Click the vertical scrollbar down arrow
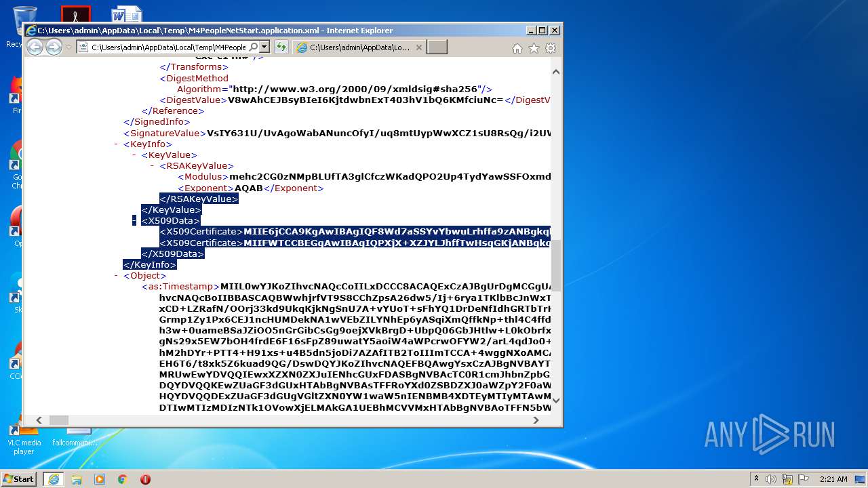Image resolution: width=868 pixels, height=488 pixels. tap(556, 399)
